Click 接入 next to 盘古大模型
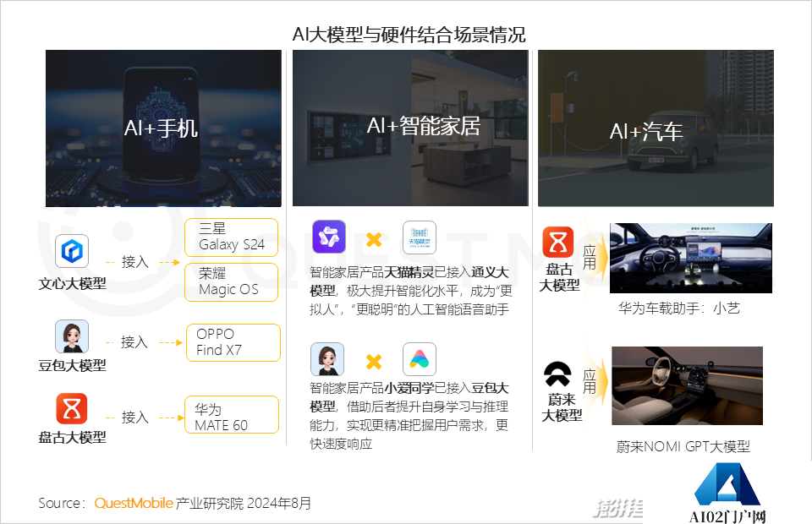Viewport: 812px width, 524px height. 134,418
